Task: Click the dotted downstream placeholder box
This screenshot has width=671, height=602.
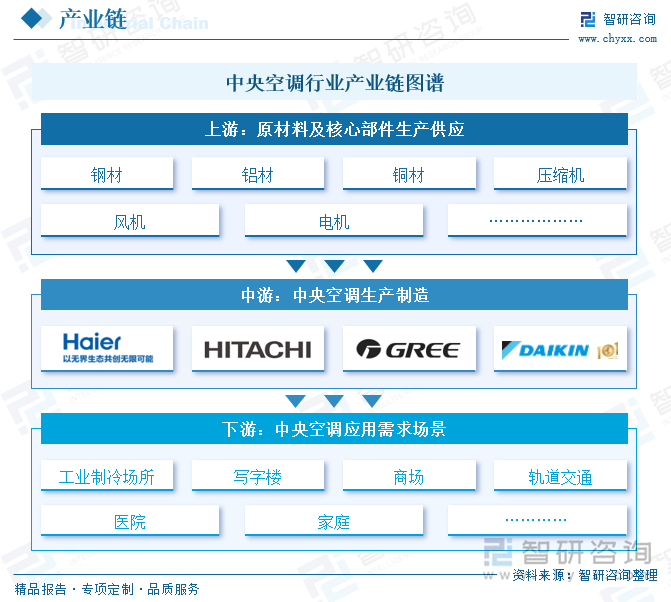Action: pyautogui.click(x=537, y=520)
